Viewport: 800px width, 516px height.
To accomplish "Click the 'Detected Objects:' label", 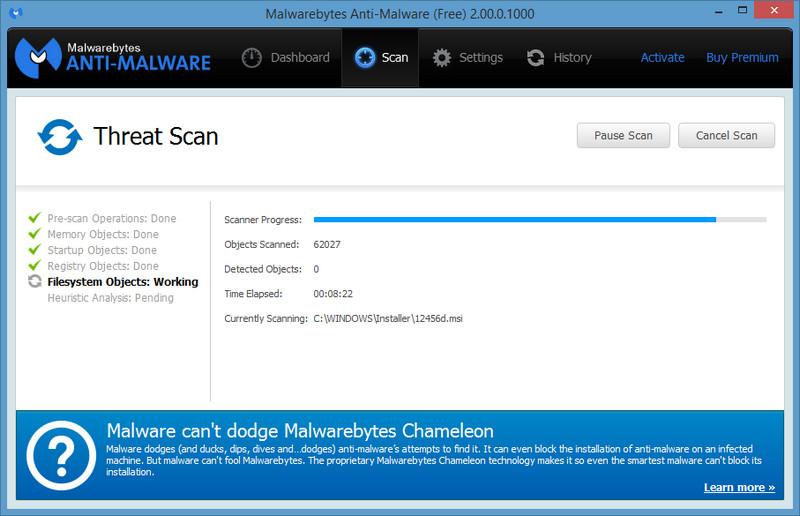I will 263,269.
